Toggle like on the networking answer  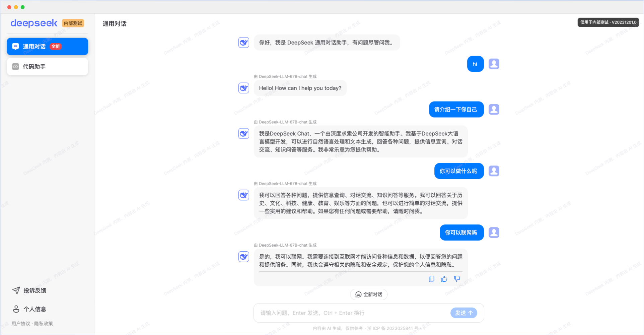pos(444,278)
